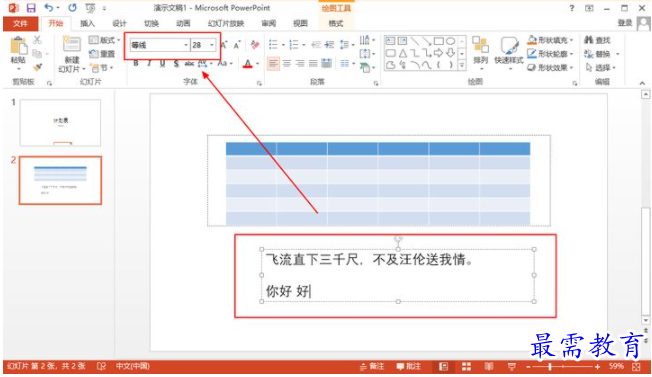The width and height of the screenshot is (652, 377).
Task: Open the PowerPoint Help question mark
Action: [572, 8]
